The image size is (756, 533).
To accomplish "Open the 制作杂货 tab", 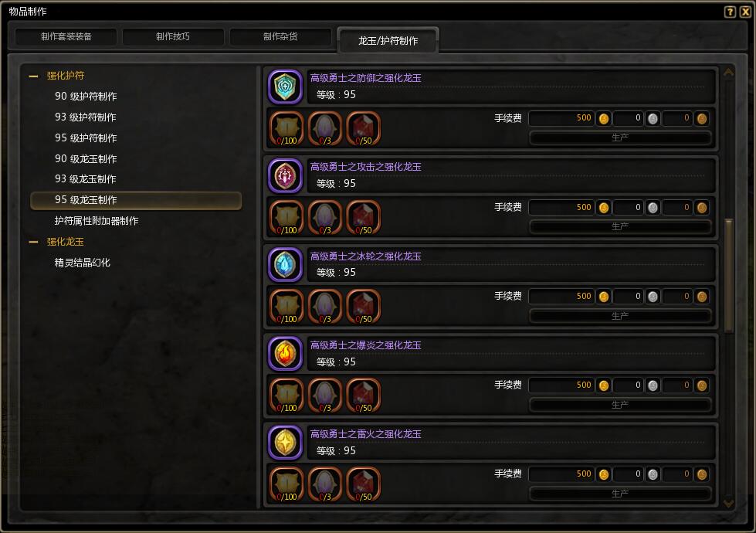I will (x=280, y=36).
